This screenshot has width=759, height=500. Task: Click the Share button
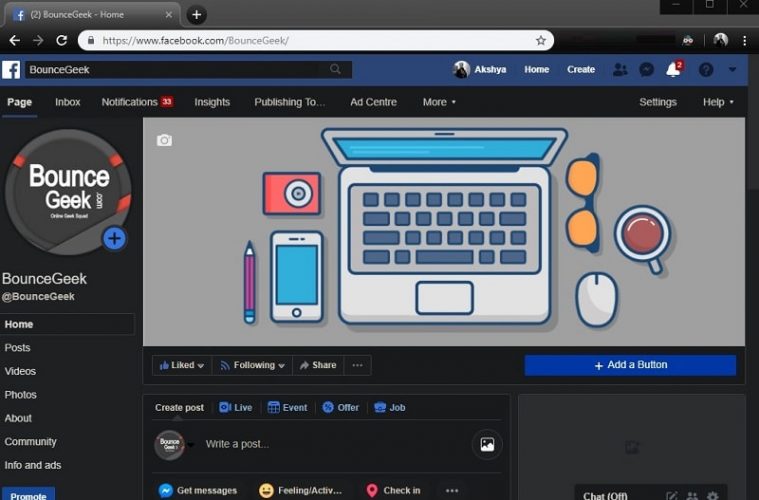pyautogui.click(x=318, y=365)
